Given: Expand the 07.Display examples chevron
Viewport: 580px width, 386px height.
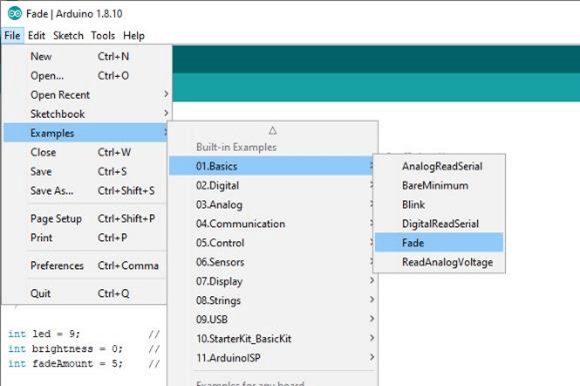Looking at the screenshot, I should point(372,281).
